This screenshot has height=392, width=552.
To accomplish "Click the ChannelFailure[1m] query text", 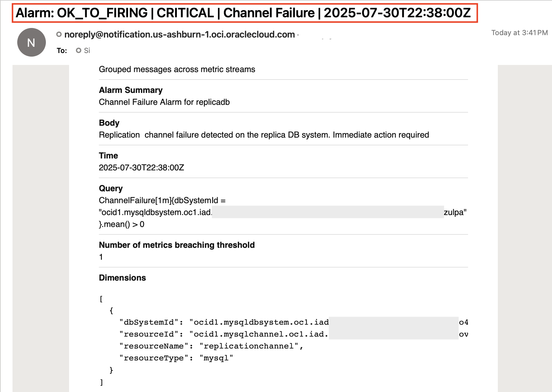I will (x=162, y=200).
